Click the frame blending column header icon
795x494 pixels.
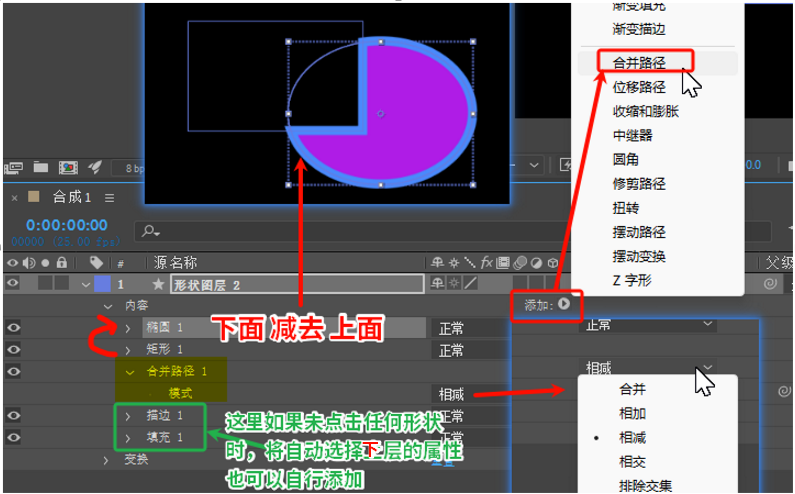503,262
